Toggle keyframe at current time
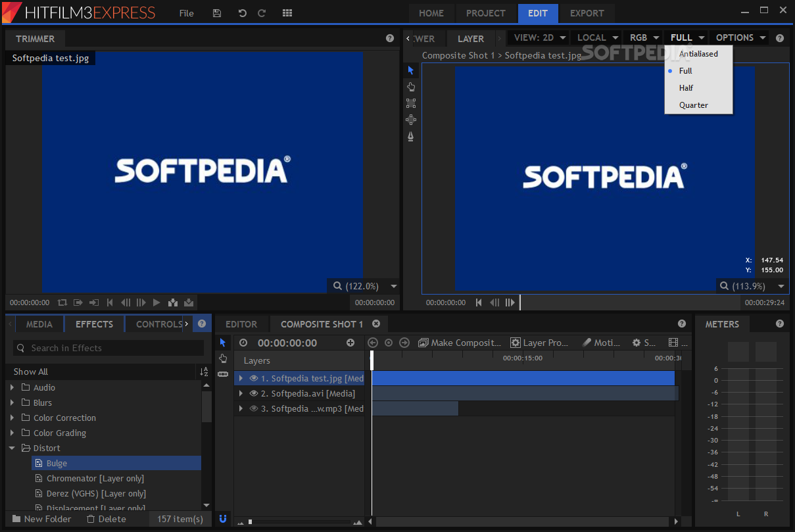 click(x=389, y=343)
